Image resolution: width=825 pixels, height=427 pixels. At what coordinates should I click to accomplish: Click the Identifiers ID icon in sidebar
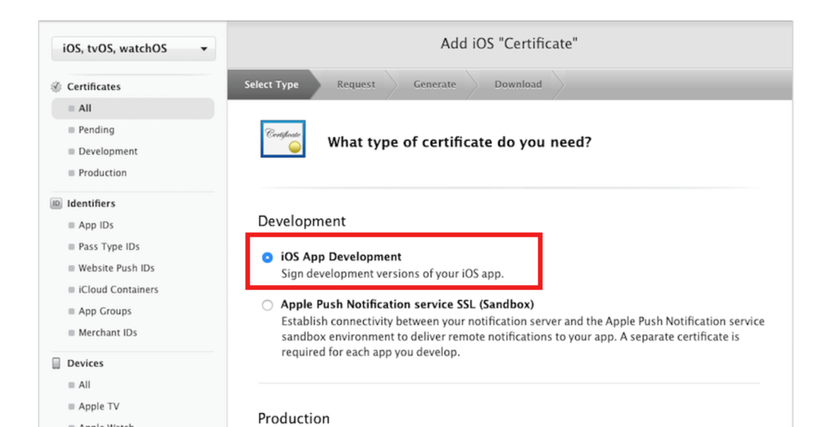click(57, 204)
